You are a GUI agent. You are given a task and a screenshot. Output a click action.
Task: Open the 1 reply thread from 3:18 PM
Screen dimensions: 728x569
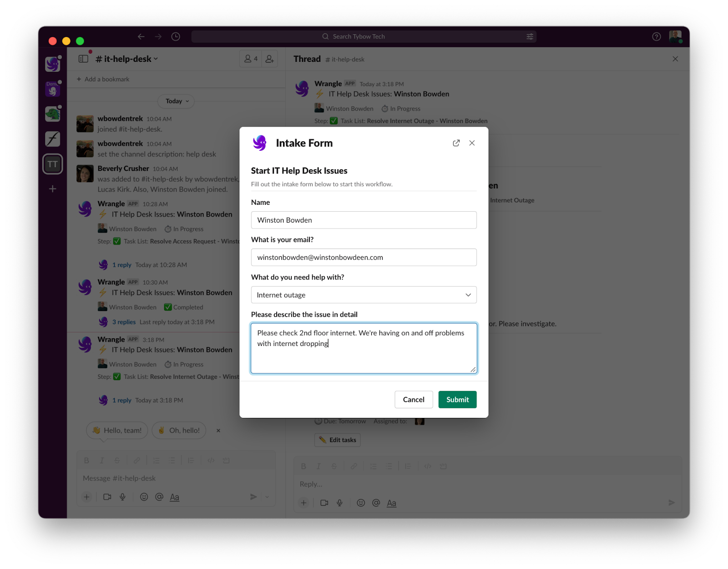tap(121, 400)
